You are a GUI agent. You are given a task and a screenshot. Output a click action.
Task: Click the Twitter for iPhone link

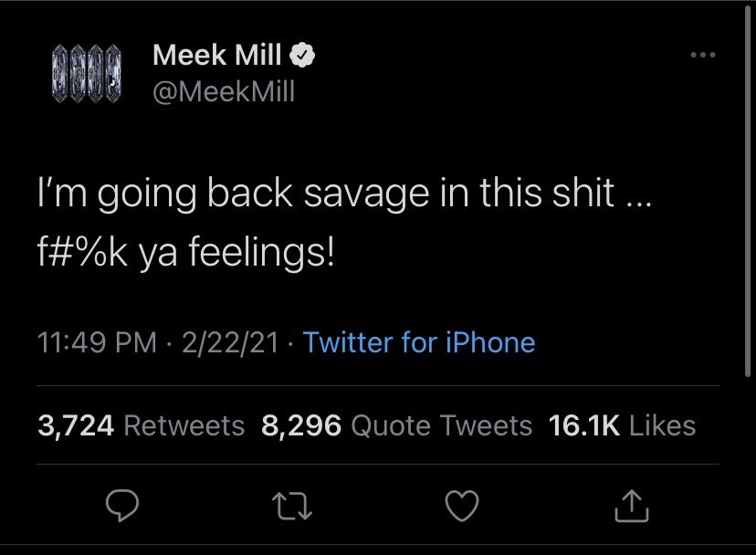tap(418, 343)
